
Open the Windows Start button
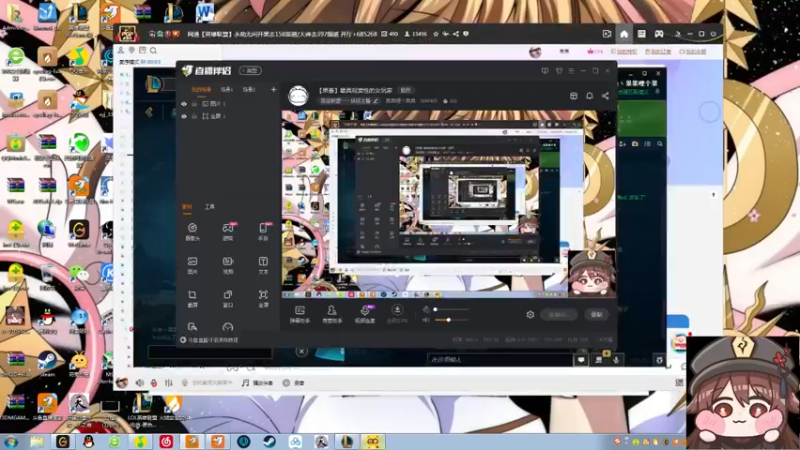(x=11, y=442)
